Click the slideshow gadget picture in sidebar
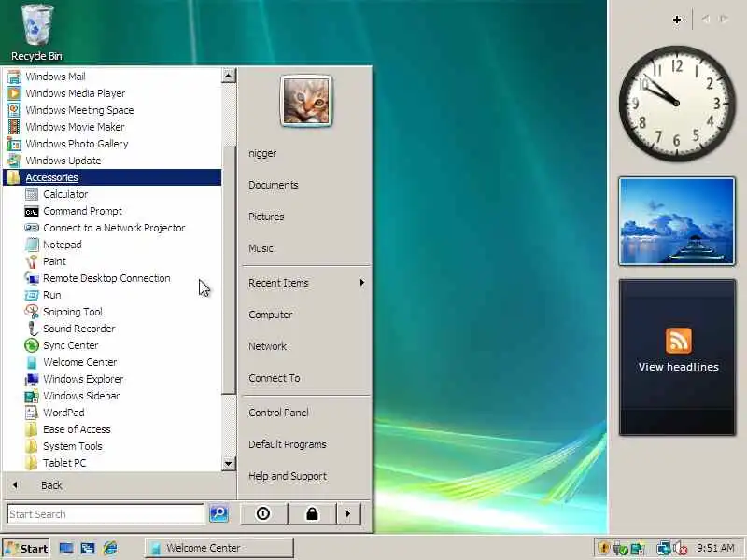 pyautogui.click(x=677, y=221)
